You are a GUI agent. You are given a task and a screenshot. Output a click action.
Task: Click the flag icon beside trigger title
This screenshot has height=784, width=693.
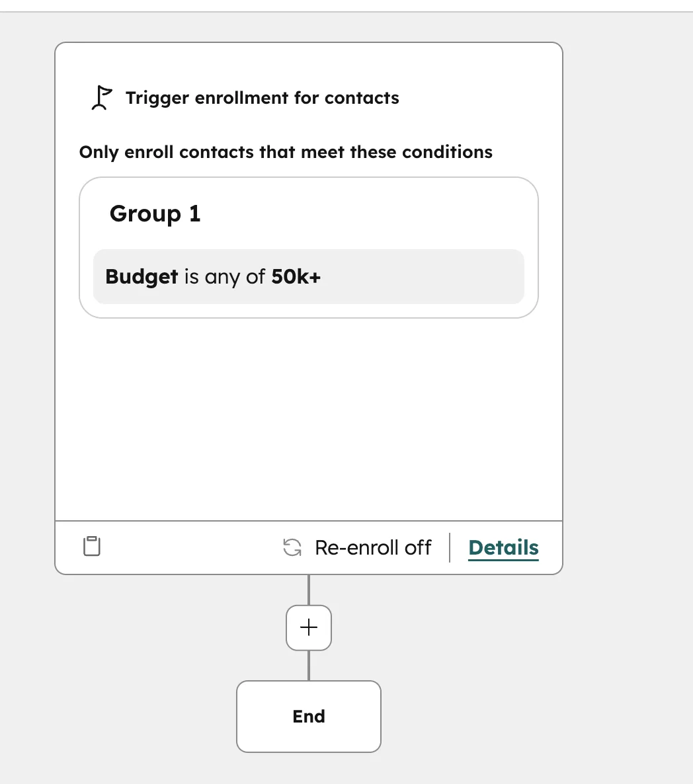click(x=101, y=97)
